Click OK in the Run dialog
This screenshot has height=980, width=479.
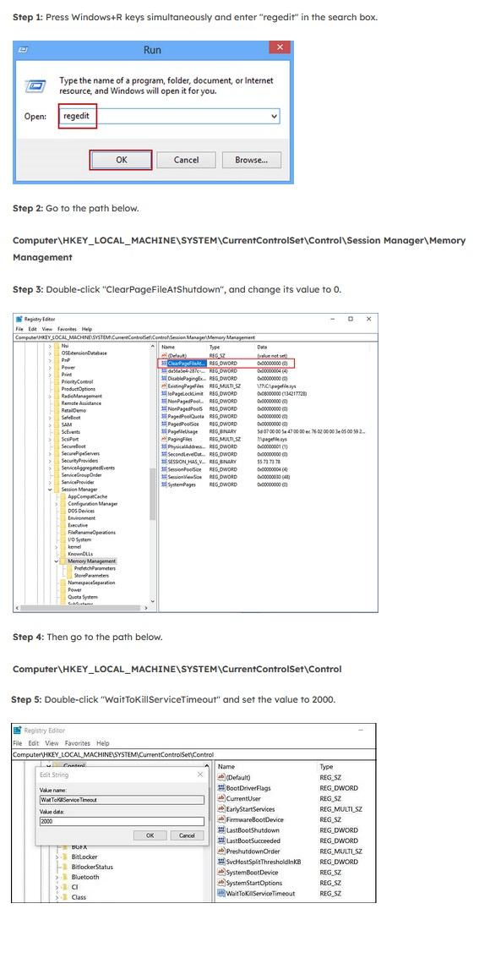(121, 160)
